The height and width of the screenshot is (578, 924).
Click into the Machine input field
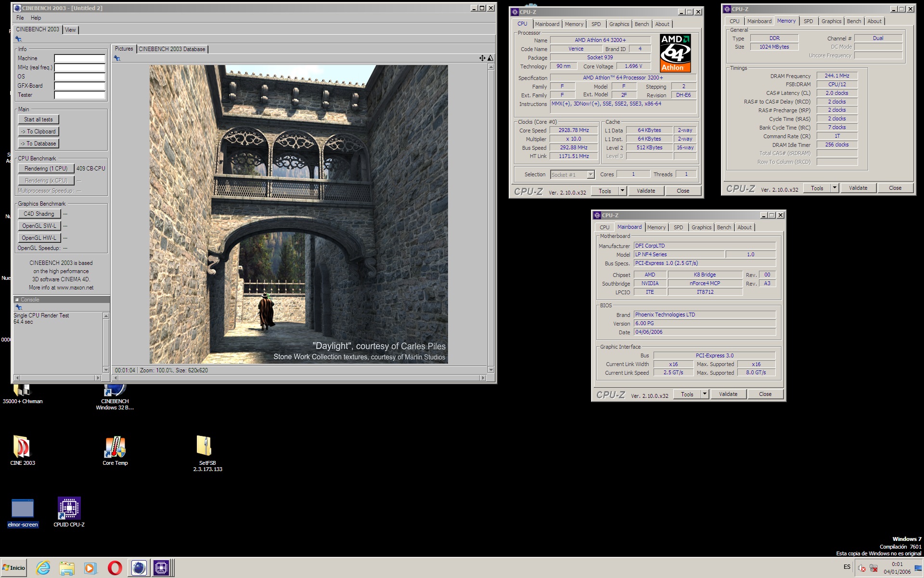79,58
